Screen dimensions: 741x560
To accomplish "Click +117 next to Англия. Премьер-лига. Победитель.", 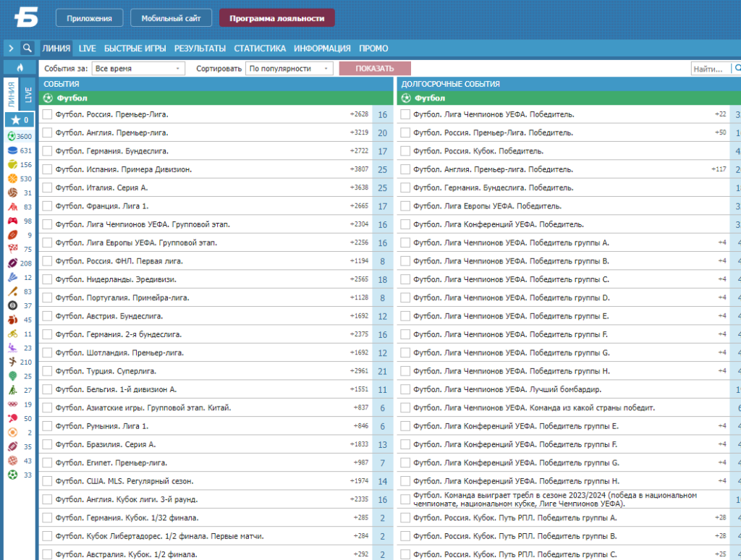I will pyautogui.click(x=719, y=169).
